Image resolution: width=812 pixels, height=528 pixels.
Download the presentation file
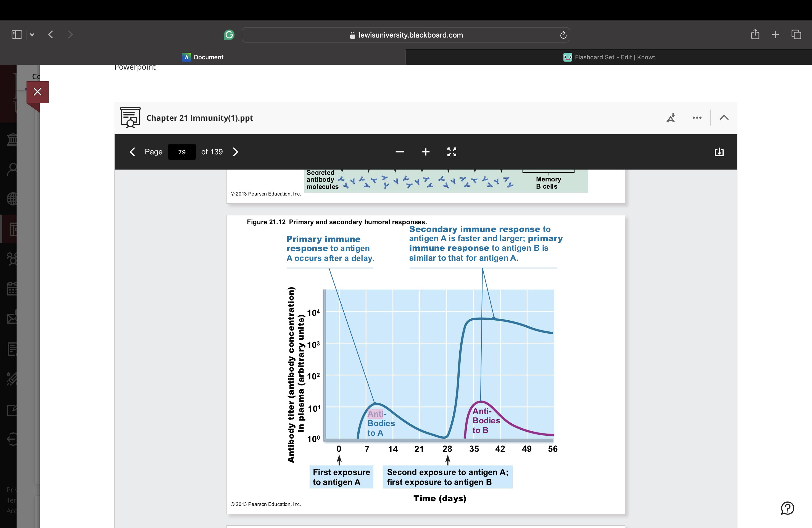[719, 152]
